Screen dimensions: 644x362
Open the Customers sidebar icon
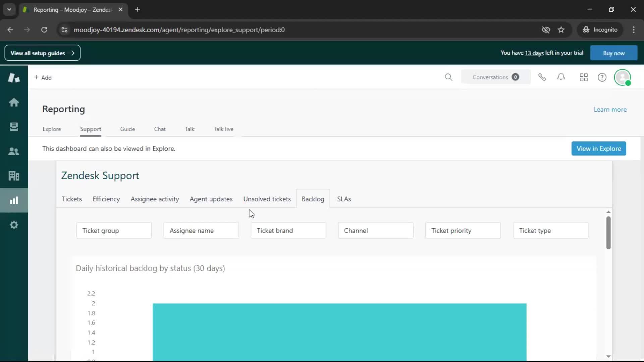[x=14, y=151]
